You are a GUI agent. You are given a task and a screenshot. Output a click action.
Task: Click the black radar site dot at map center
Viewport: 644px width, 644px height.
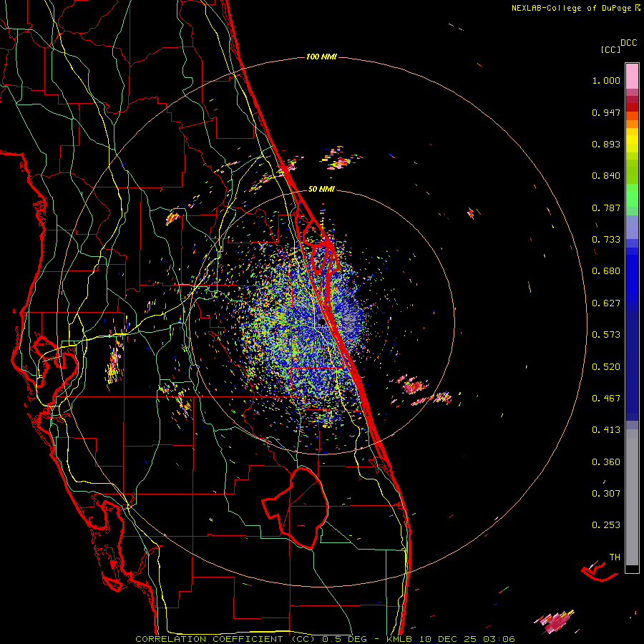(x=322, y=323)
